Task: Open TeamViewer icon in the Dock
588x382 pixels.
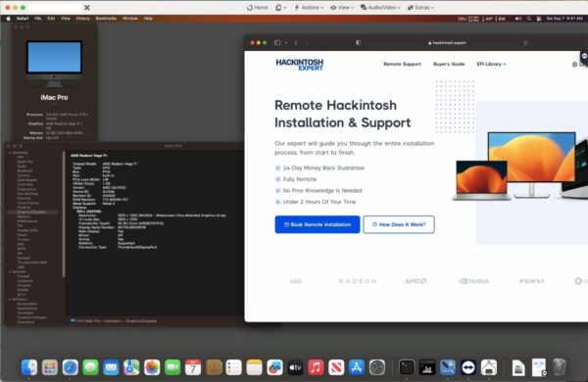Action: (x=468, y=367)
